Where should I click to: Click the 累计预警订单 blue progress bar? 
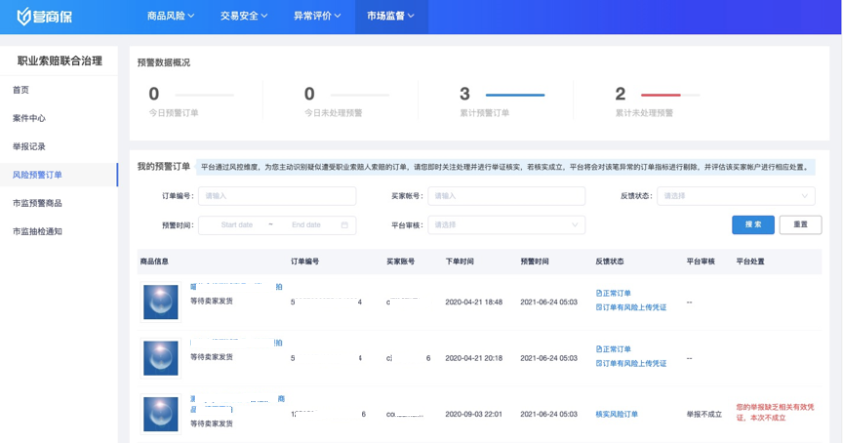[x=515, y=95]
